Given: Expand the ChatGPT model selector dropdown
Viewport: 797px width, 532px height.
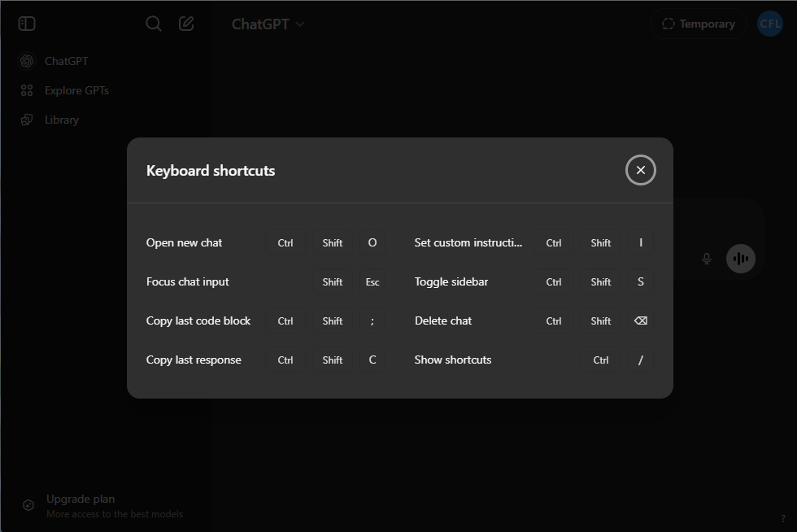Looking at the screenshot, I should click(268, 24).
